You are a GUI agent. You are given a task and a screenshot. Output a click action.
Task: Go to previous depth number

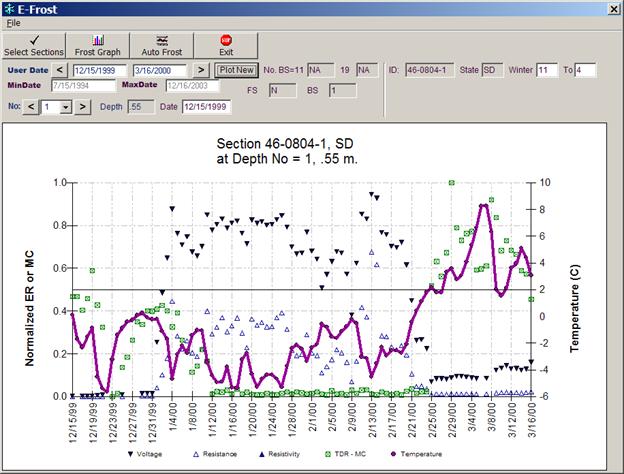pos(31,107)
